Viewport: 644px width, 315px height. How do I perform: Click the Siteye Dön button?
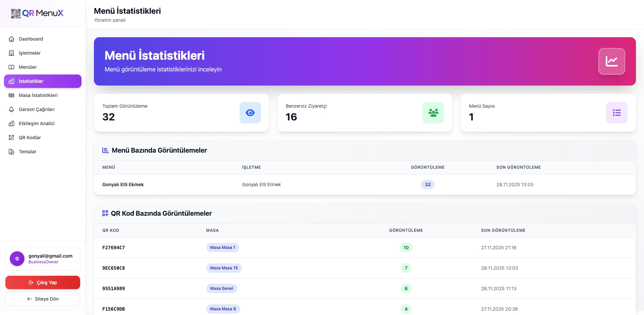(x=43, y=299)
